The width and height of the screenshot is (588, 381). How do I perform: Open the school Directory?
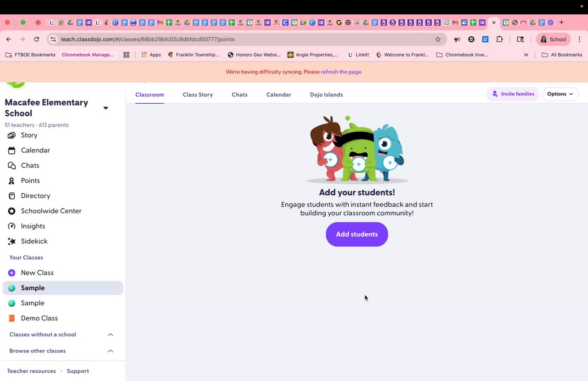click(x=35, y=196)
